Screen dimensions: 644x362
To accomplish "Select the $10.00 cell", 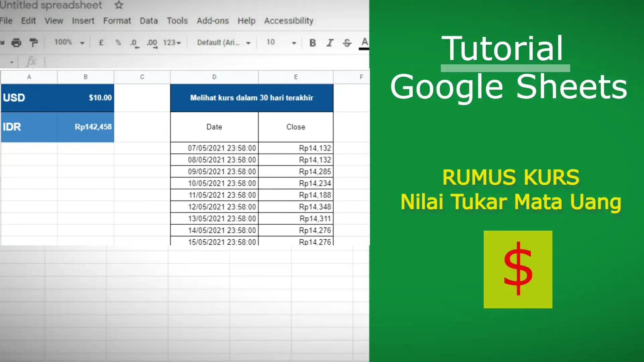I will 86,98.
